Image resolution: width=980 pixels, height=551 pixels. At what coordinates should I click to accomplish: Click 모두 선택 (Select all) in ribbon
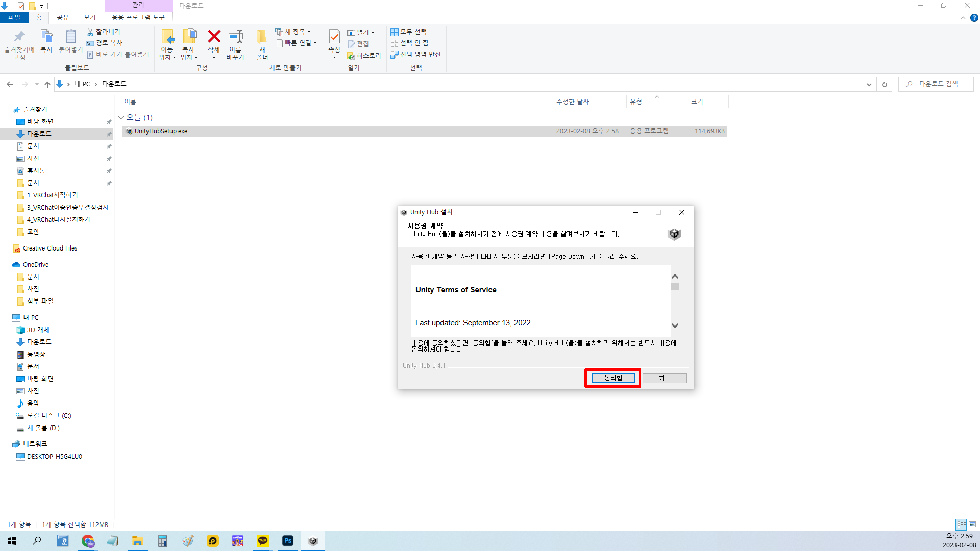pos(408,32)
